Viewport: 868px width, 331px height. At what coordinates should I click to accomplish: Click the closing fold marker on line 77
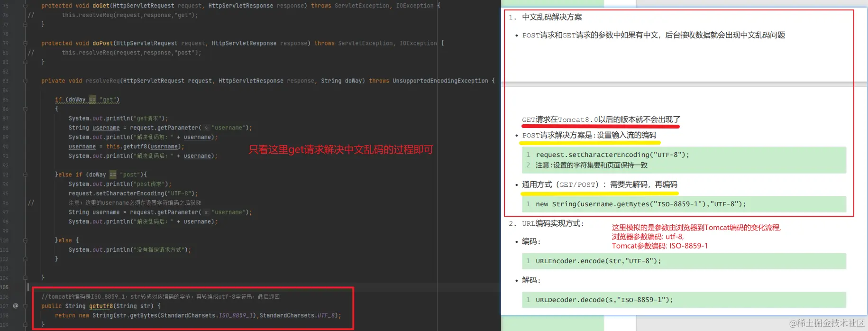tap(25, 25)
